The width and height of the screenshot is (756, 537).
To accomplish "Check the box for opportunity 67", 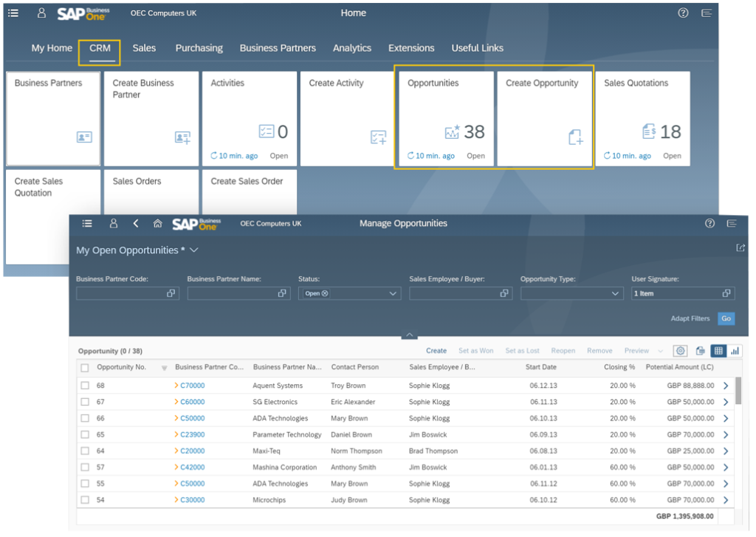I will pos(85,402).
